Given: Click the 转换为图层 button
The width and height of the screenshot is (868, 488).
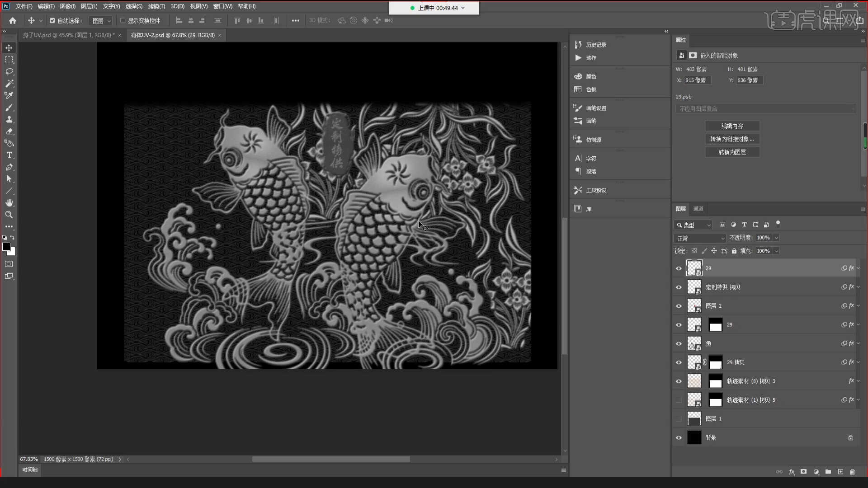Looking at the screenshot, I should click(732, 152).
